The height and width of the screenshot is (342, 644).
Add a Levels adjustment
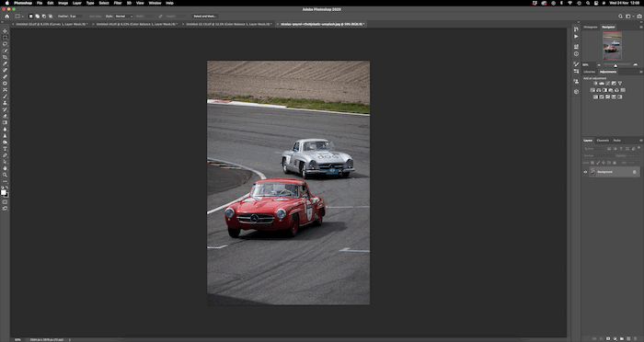click(x=602, y=84)
